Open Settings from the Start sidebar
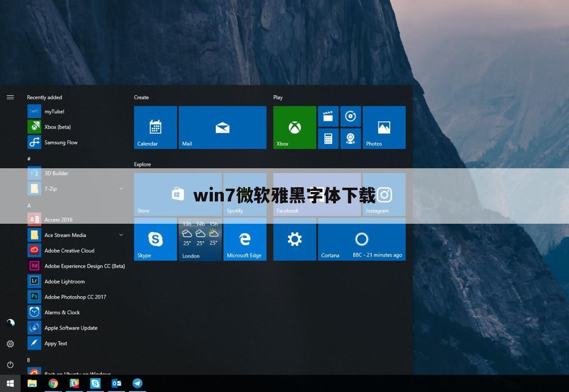This screenshot has height=392, width=569. (10, 344)
